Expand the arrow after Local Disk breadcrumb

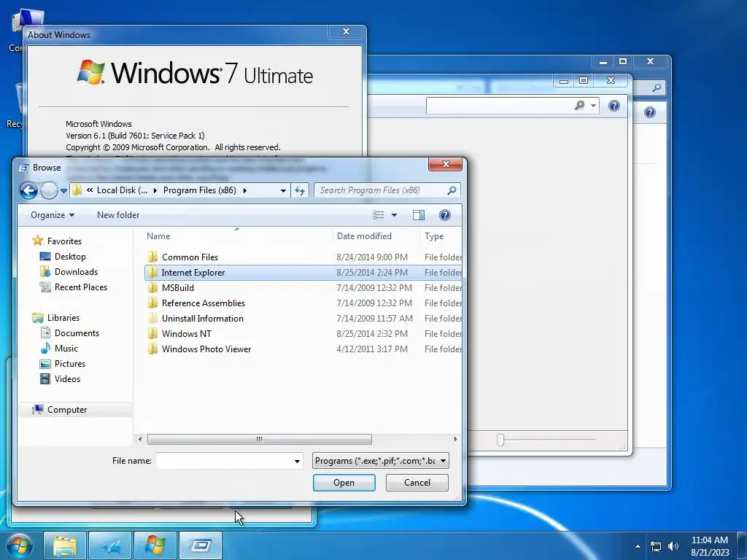[155, 190]
